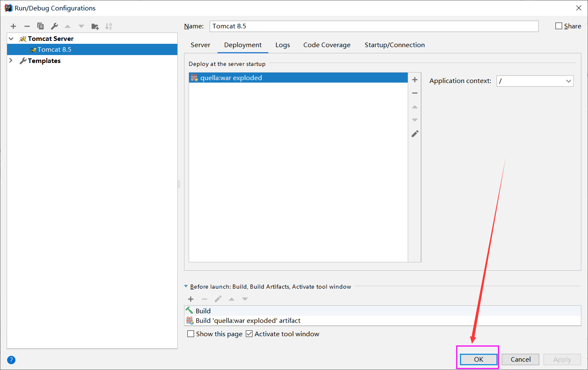Viewport: 588px width, 370px height.
Task: Open help via the question mark icon
Action: [11, 360]
